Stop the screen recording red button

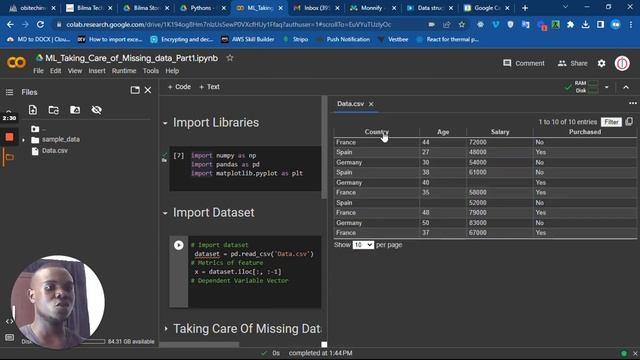pyautogui.click(x=9, y=137)
